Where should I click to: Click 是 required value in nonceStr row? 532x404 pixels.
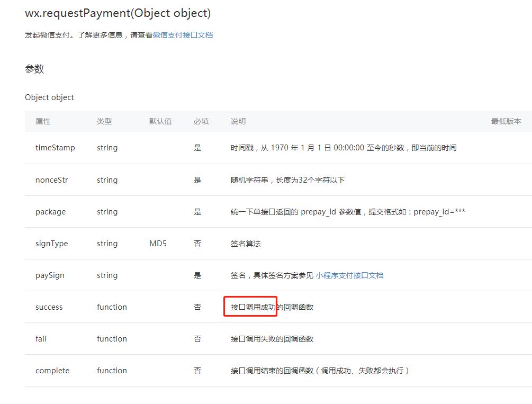197,180
